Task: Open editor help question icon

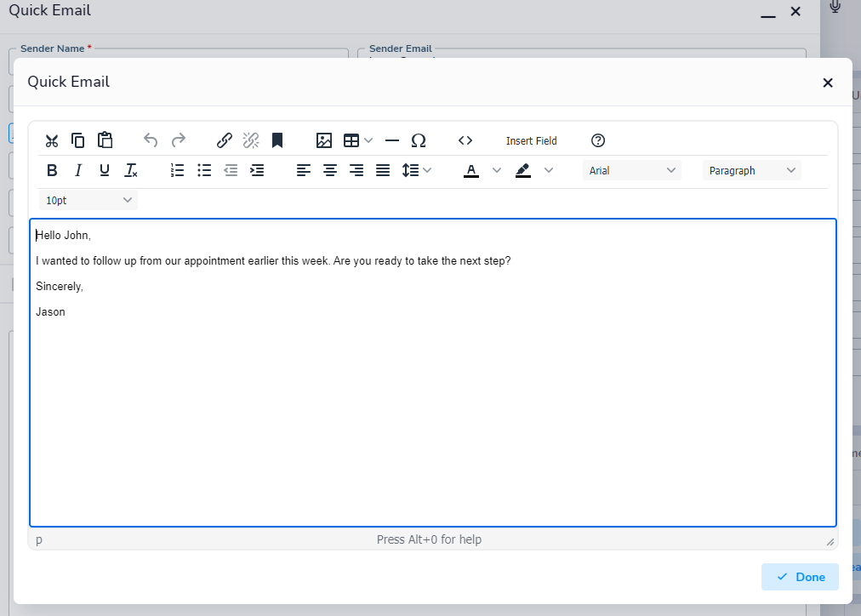Action: [x=598, y=140]
